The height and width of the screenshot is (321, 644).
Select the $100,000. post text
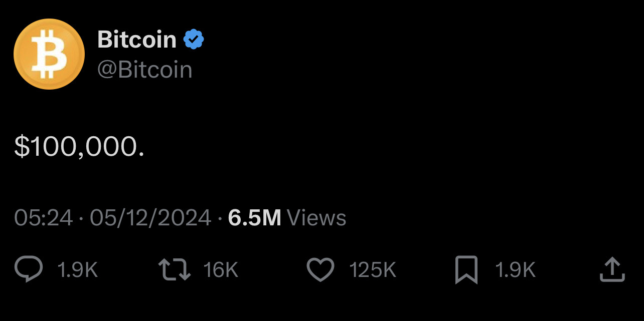click(79, 147)
